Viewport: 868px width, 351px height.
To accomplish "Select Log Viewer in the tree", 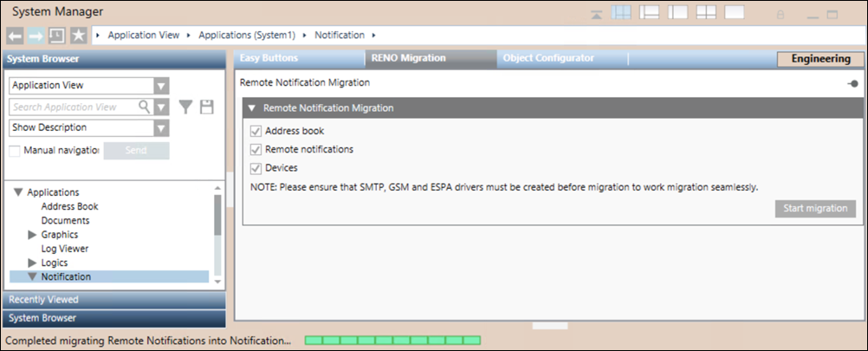I will point(65,249).
